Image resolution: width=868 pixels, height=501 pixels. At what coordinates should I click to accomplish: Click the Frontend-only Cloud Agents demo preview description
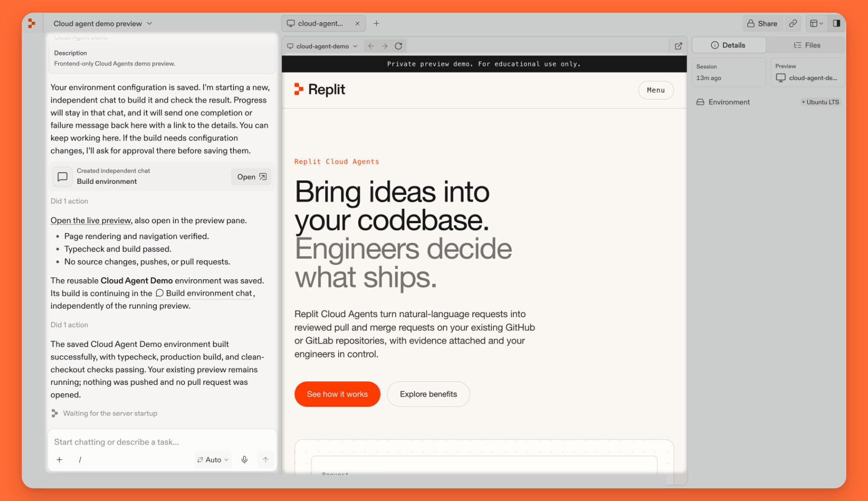[115, 64]
